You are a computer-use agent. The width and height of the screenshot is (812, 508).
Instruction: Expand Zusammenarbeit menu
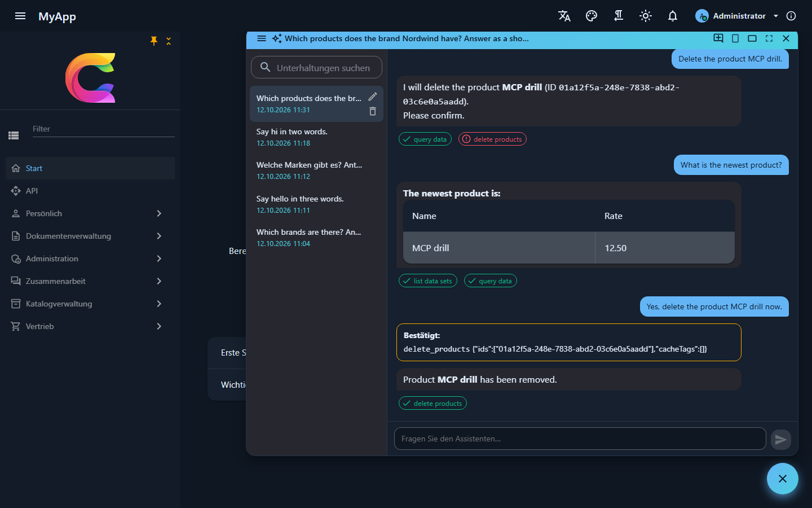click(90, 281)
